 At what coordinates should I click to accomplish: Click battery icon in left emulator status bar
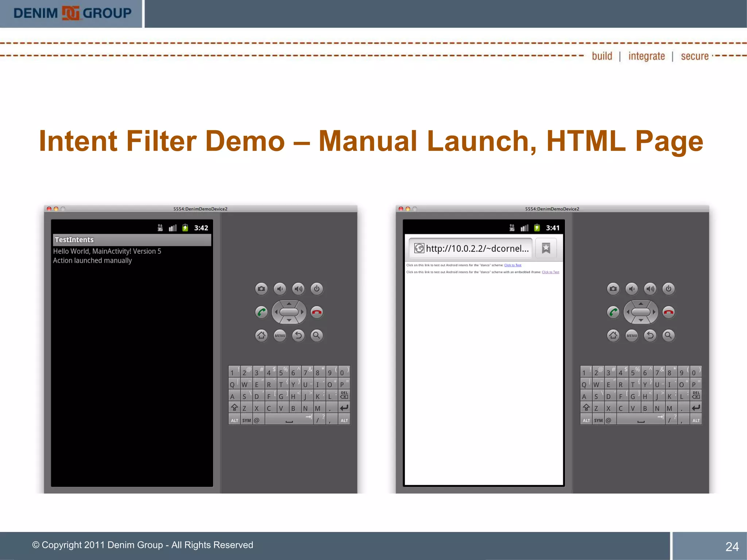(x=185, y=228)
